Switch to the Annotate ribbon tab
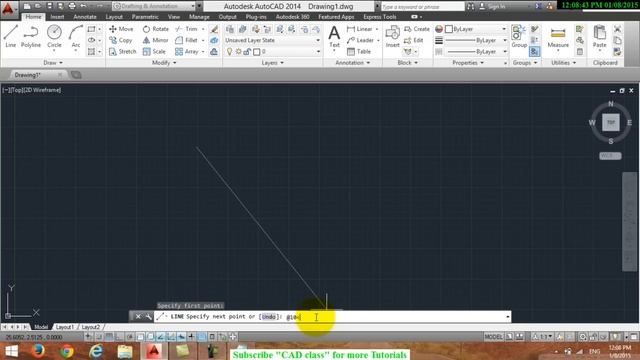 [85, 17]
